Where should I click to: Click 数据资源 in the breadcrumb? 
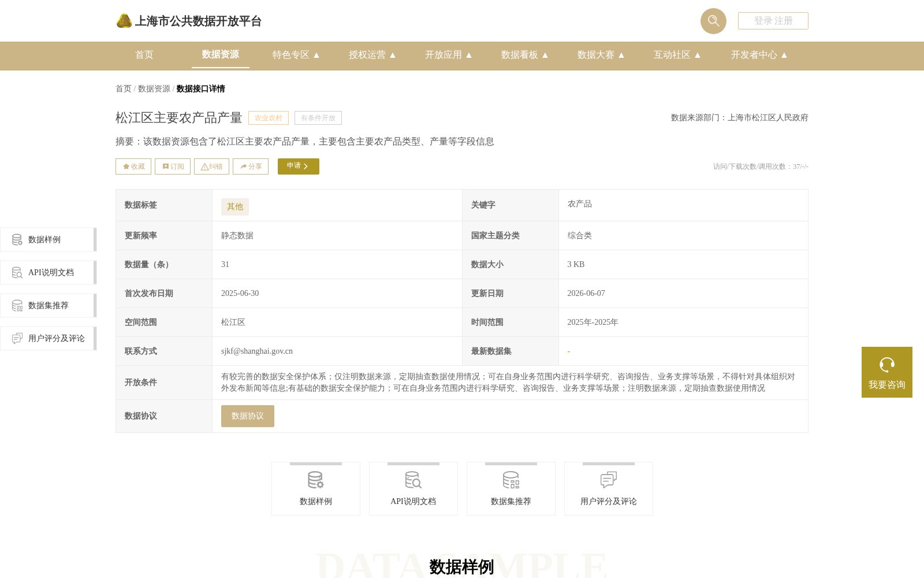pyautogui.click(x=154, y=89)
